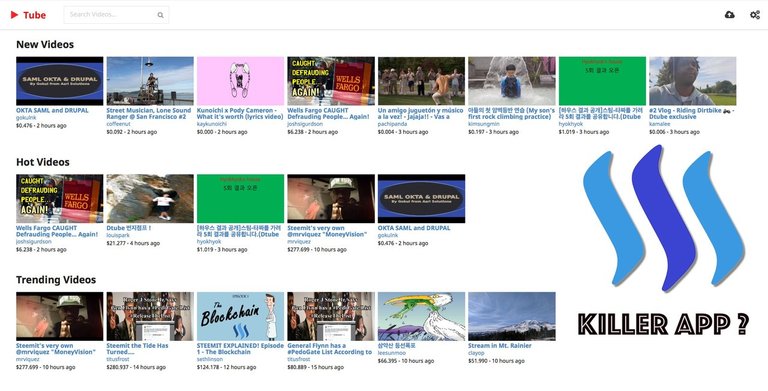Click '$124.178 - 12 hours ago' text
Image resolution: width=768 pixels, height=391 pixels.
point(226,367)
